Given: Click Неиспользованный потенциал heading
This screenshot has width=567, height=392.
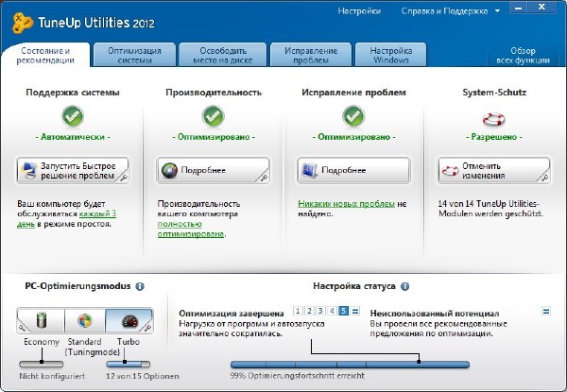Looking at the screenshot, I should point(435,314).
